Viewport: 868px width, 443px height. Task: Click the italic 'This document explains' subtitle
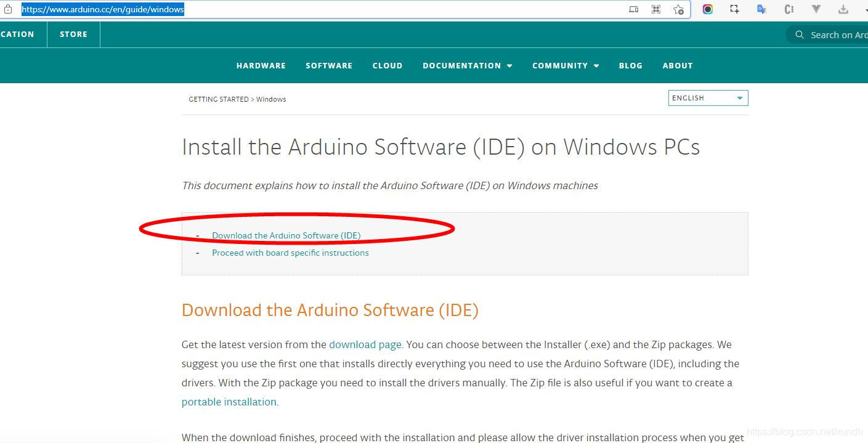click(x=389, y=185)
